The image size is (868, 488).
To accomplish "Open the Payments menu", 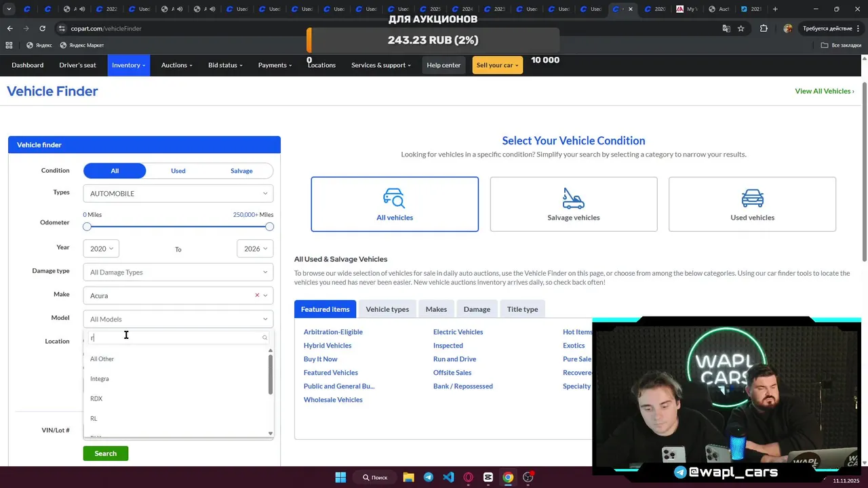I will [275, 65].
